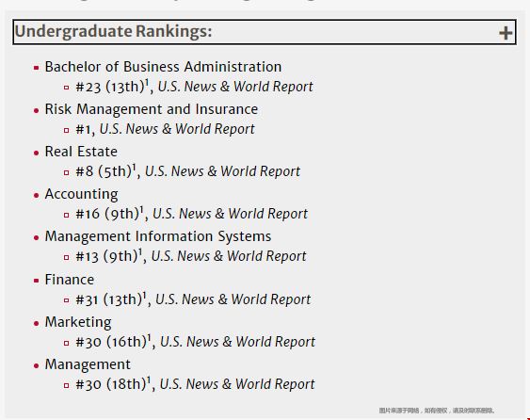
Task: Click the #16 (9th) ranking line
Action: [192, 214]
